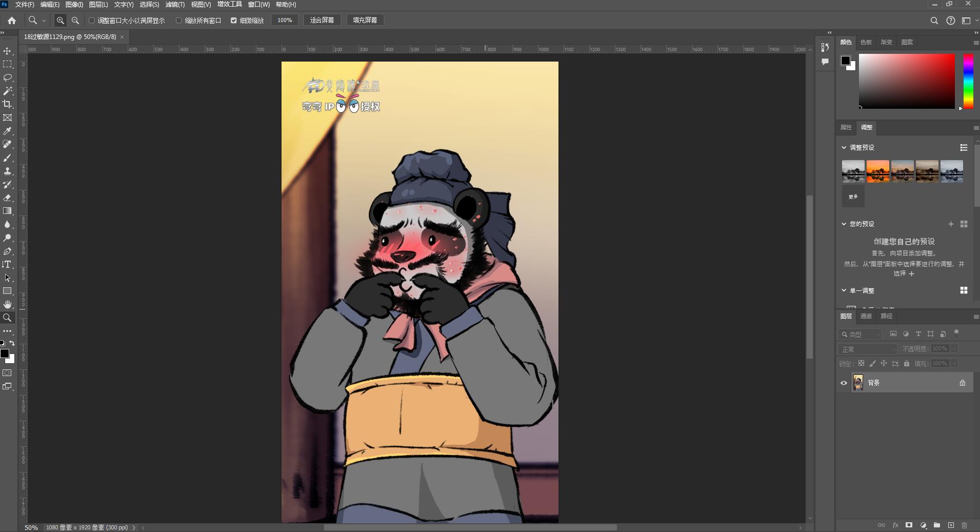Image resolution: width=980 pixels, height=532 pixels.
Task: Select the Magic Wand tool
Action: 7,91
